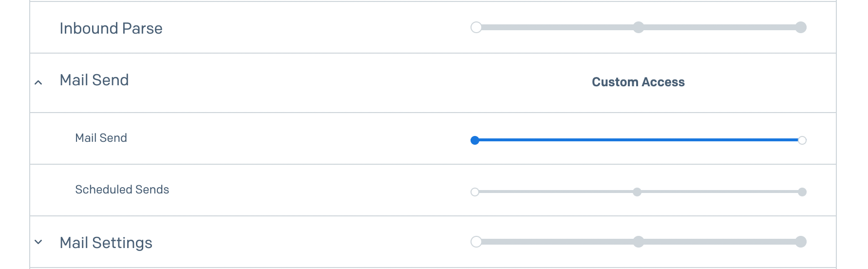Set Scheduled Sends slider to rightmost stop
Image resolution: width=868 pixels, height=269 pixels.
pos(802,192)
